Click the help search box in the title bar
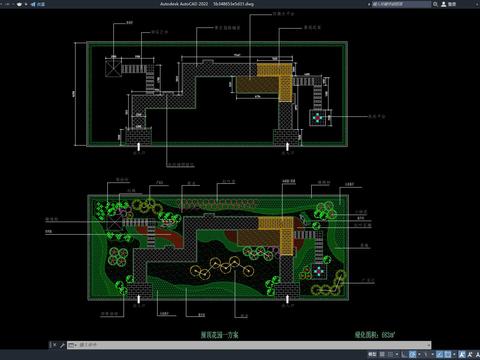This screenshot has width=480, height=360. (x=402, y=4)
